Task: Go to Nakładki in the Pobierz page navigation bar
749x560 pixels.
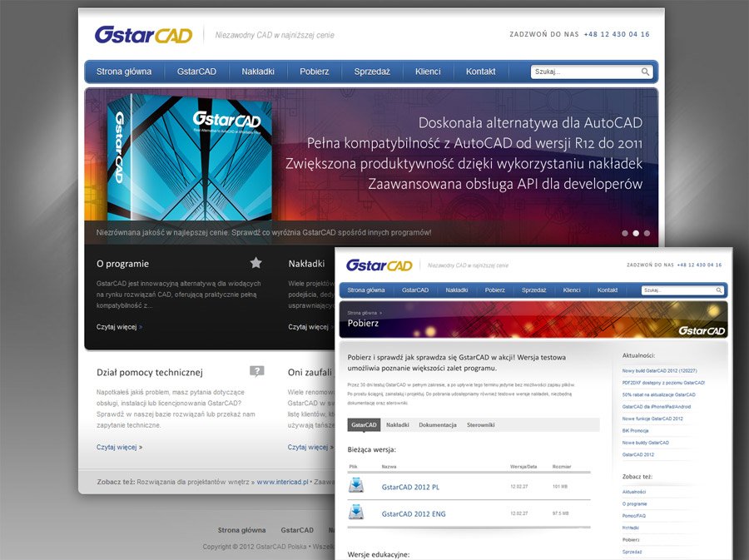Action: point(457,290)
